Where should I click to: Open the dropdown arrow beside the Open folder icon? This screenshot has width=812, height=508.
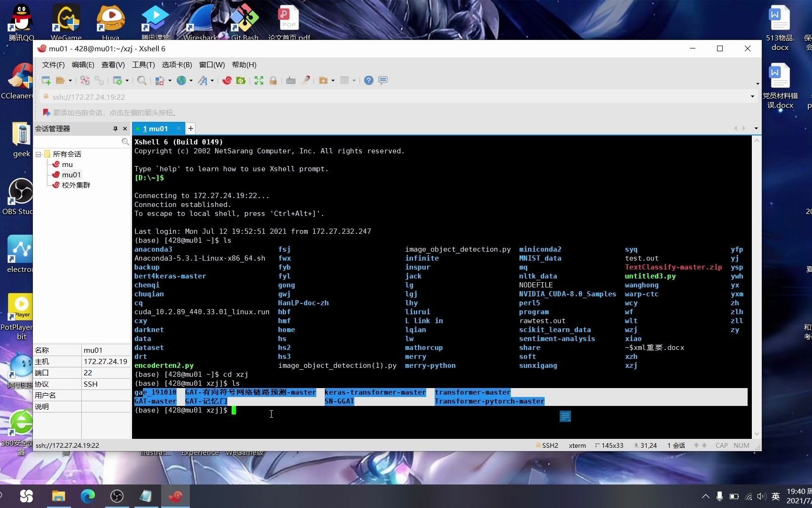click(x=70, y=81)
